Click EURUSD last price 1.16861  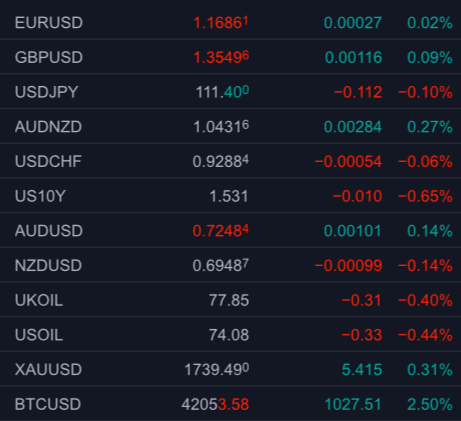(x=221, y=22)
